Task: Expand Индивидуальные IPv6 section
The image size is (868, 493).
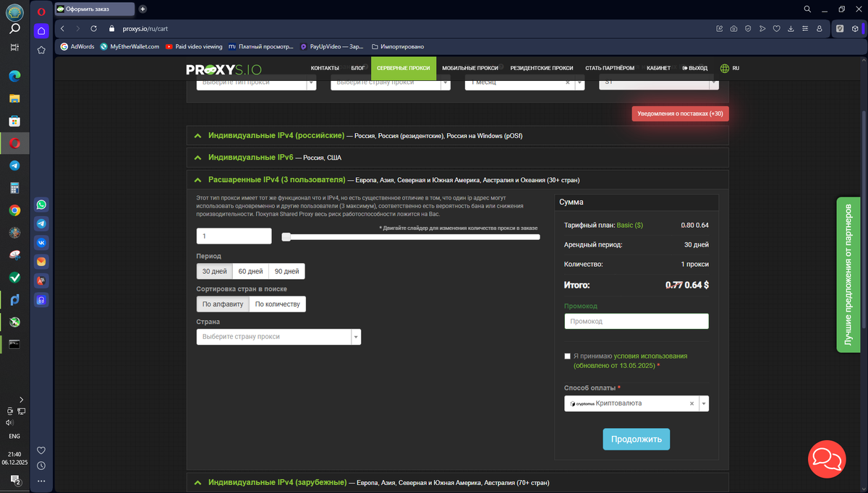Action: pos(457,157)
